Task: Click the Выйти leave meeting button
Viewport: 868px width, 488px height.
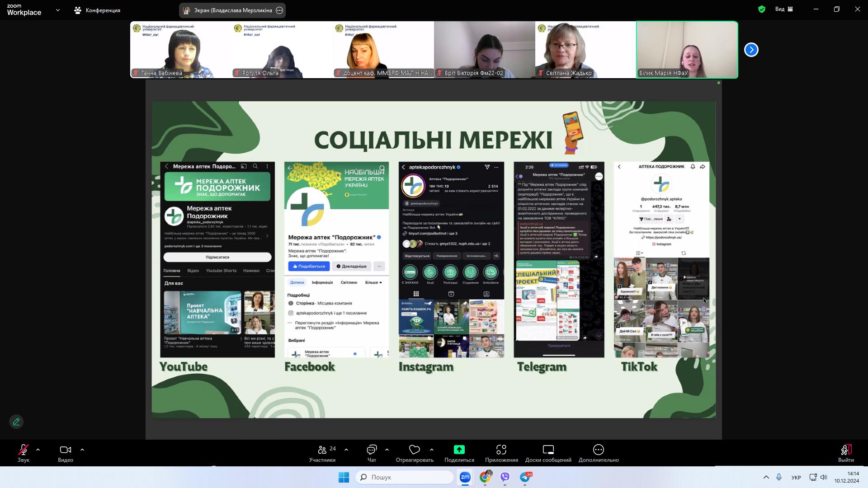Action: click(x=846, y=453)
